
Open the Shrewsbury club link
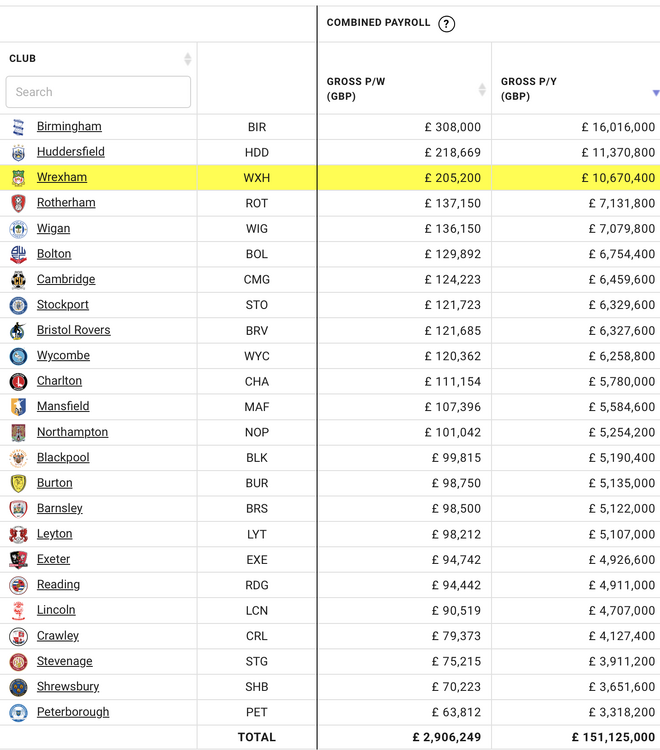[68, 687]
